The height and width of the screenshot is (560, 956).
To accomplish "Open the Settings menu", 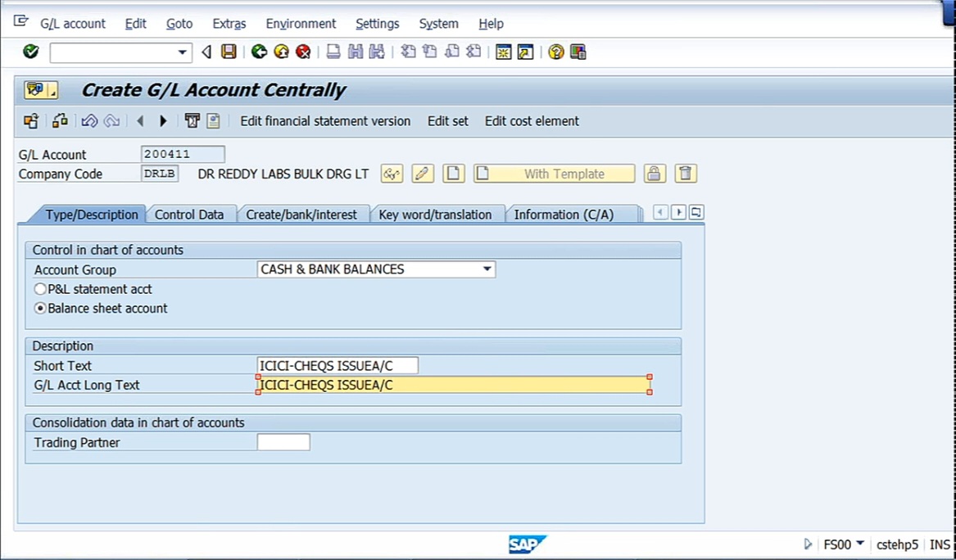I will click(x=378, y=24).
